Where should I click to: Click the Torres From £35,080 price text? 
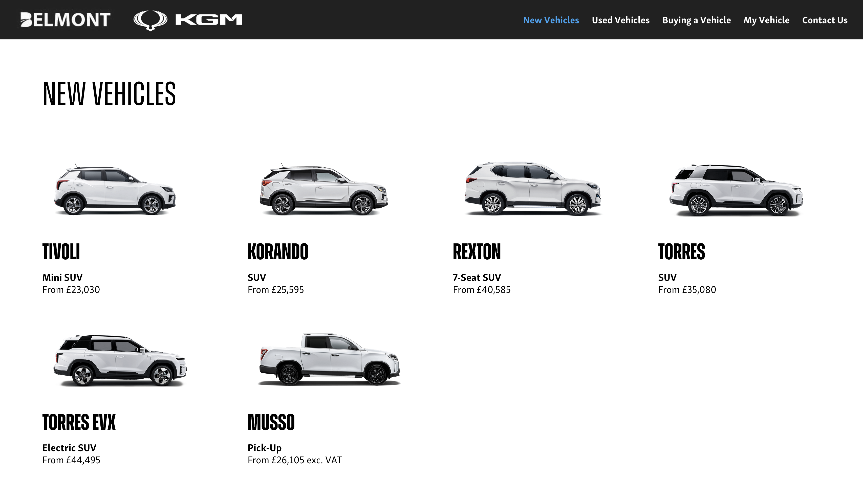coord(687,290)
